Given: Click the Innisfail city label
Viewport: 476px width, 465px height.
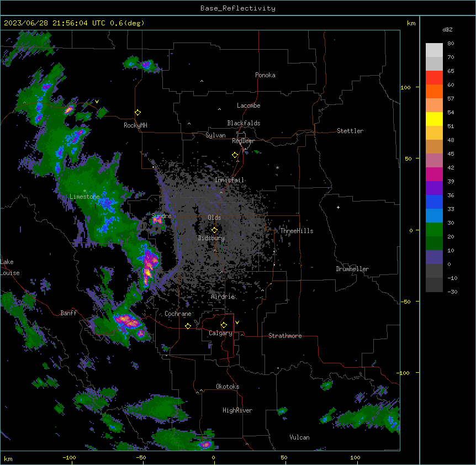Looking at the screenshot, I should [229, 180].
